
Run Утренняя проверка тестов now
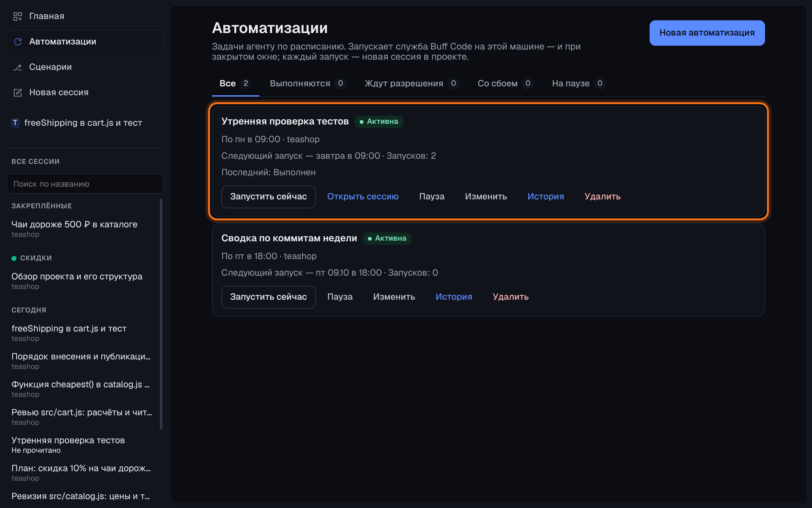coord(268,197)
